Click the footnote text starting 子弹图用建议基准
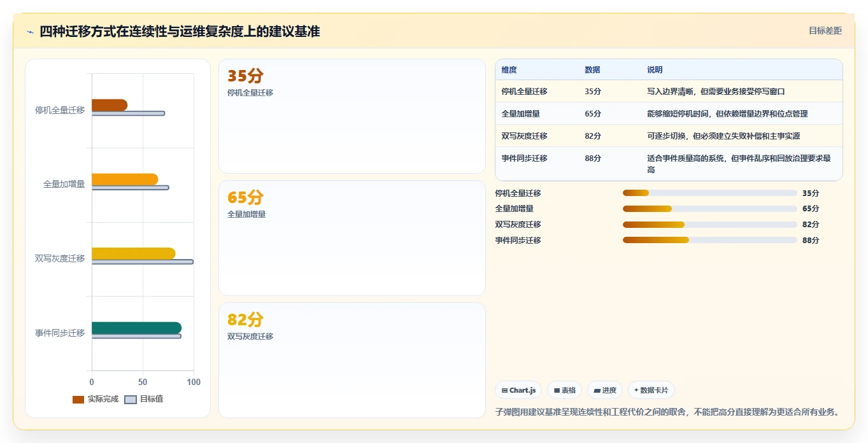Screen dimensions: 868x443 [x=667, y=412]
